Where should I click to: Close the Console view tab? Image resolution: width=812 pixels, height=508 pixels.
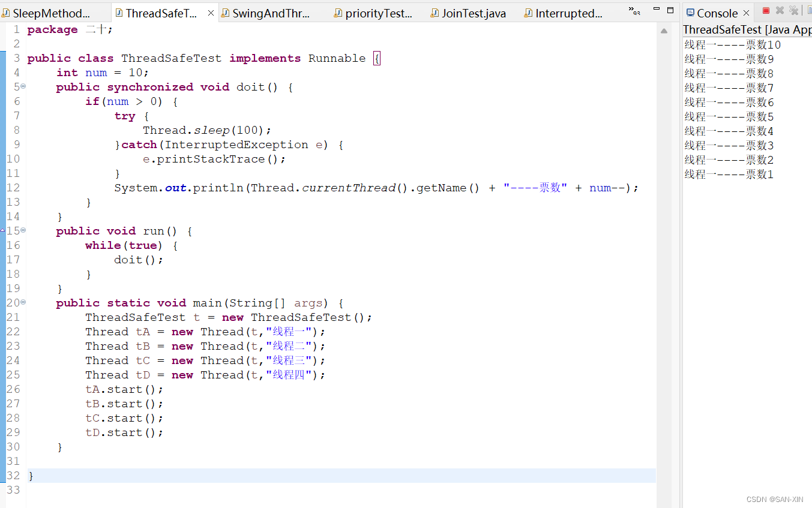point(746,13)
